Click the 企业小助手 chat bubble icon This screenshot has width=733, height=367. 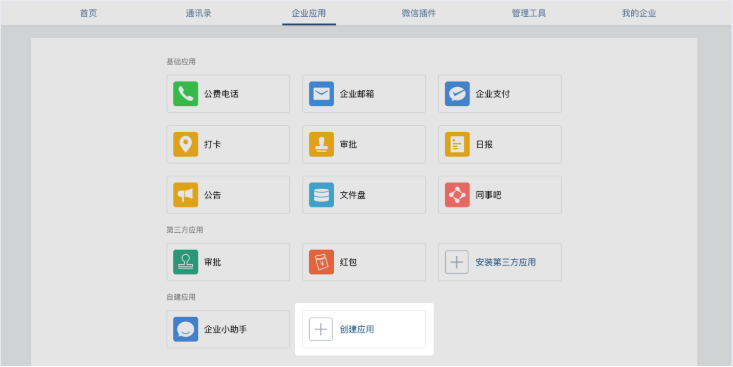[186, 329]
